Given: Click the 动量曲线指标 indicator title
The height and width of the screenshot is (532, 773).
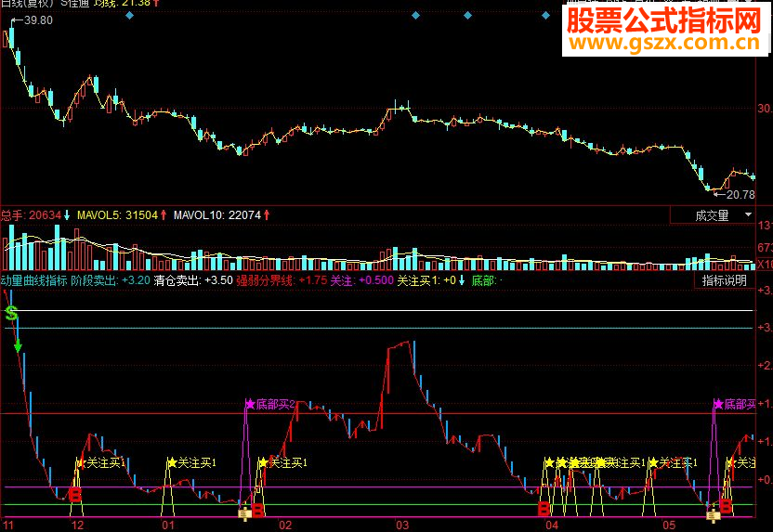Looking at the screenshot, I should (33, 280).
